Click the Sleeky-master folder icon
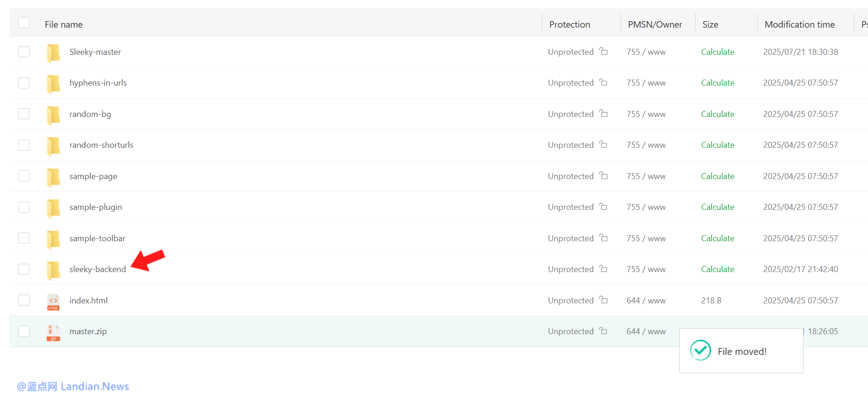The width and height of the screenshot is (868, 412). click(53, 52)
